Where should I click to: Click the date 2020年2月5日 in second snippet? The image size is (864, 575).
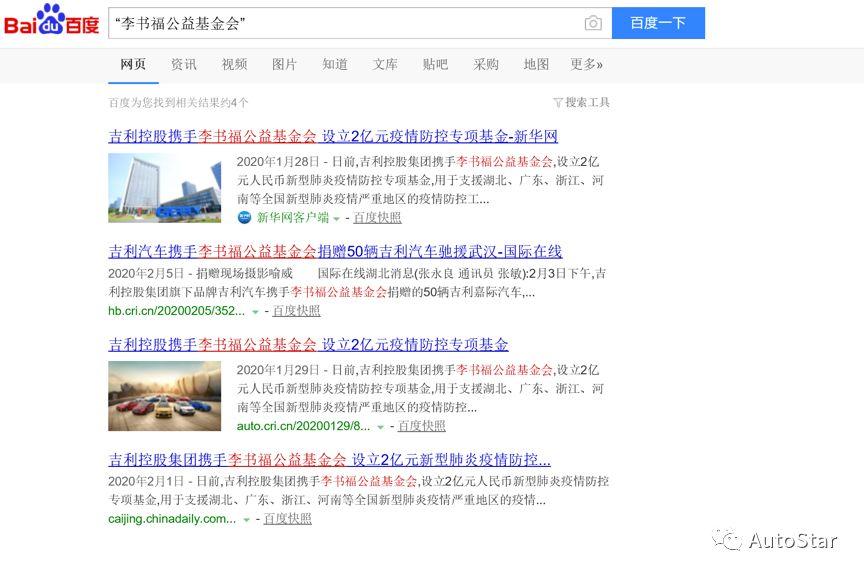point(146,273)
